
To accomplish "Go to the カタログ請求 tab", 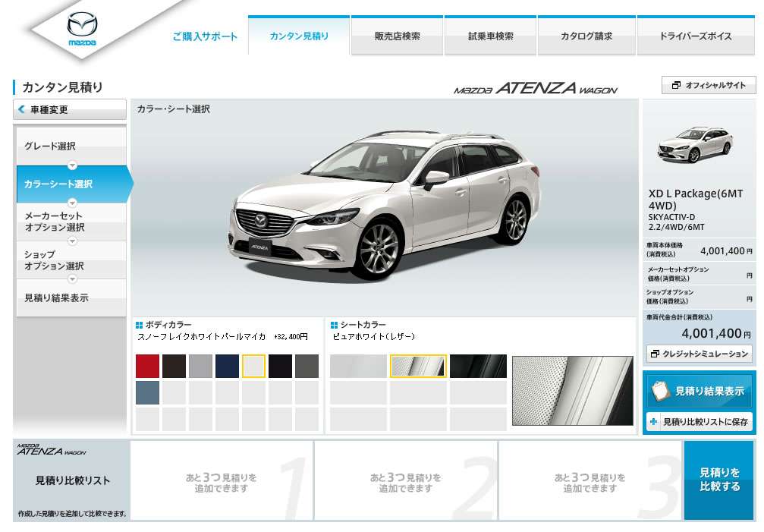I will [586, 35].
